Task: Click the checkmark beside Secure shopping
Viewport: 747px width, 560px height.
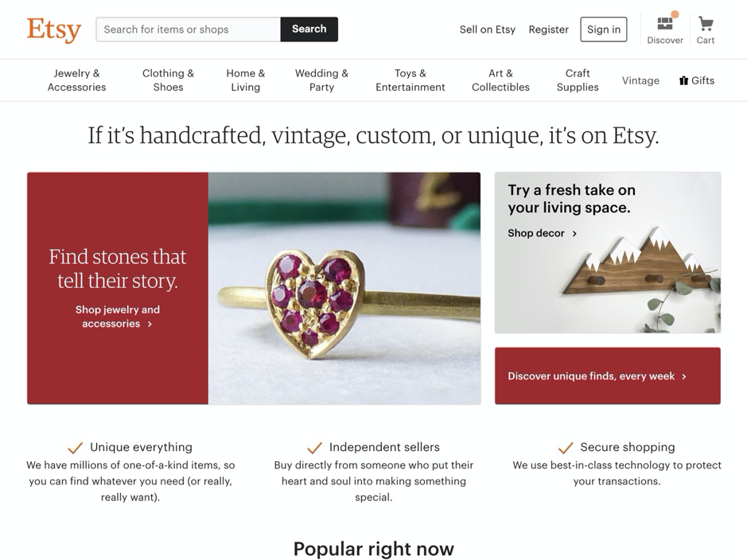Action: tap(566, 446)
